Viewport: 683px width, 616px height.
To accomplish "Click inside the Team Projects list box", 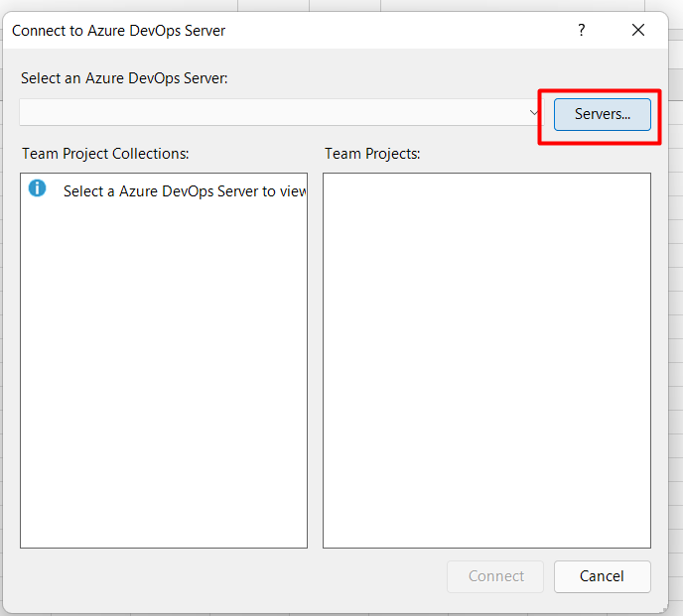I will coord(486,360).
